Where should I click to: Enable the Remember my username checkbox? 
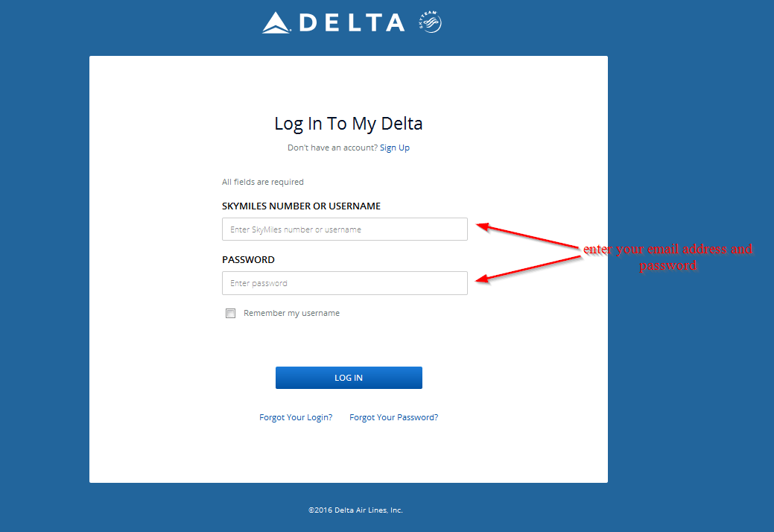(230, 313)
